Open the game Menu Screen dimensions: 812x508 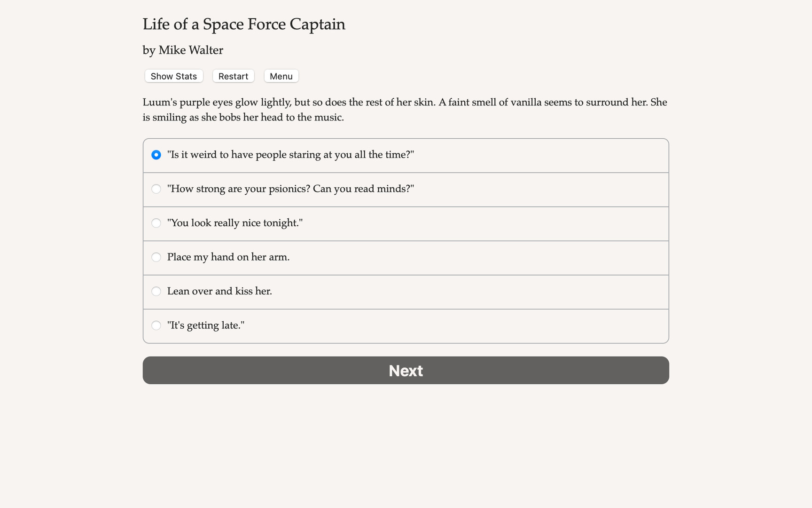(x=281, y=76)
